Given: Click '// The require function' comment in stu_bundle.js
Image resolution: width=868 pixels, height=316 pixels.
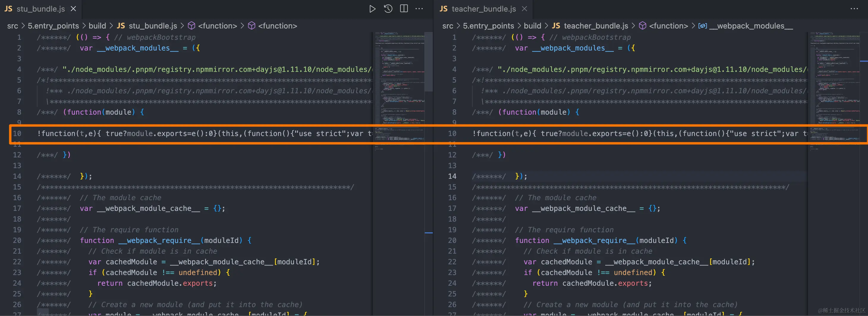Looking at the screenshot, I should [129, 230].
